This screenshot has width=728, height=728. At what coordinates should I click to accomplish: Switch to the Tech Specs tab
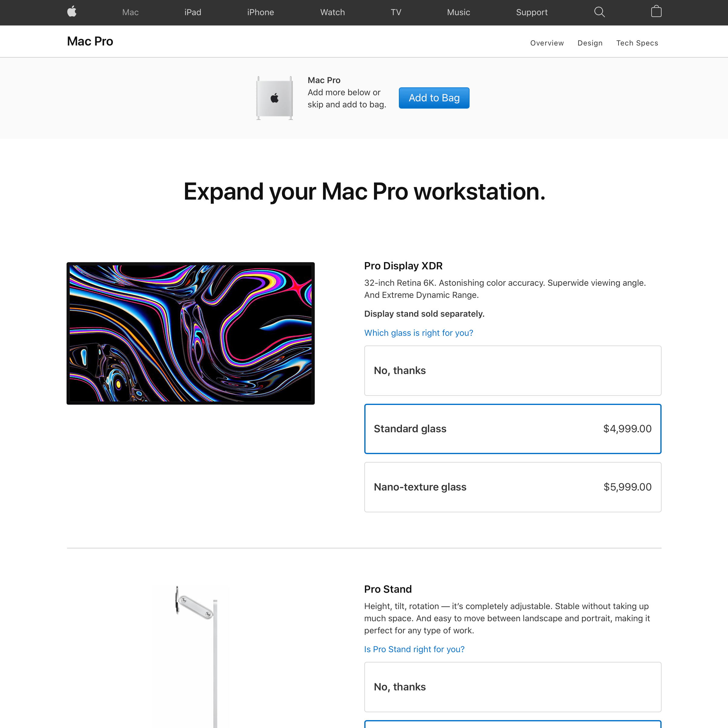click(x=637, y=43)
